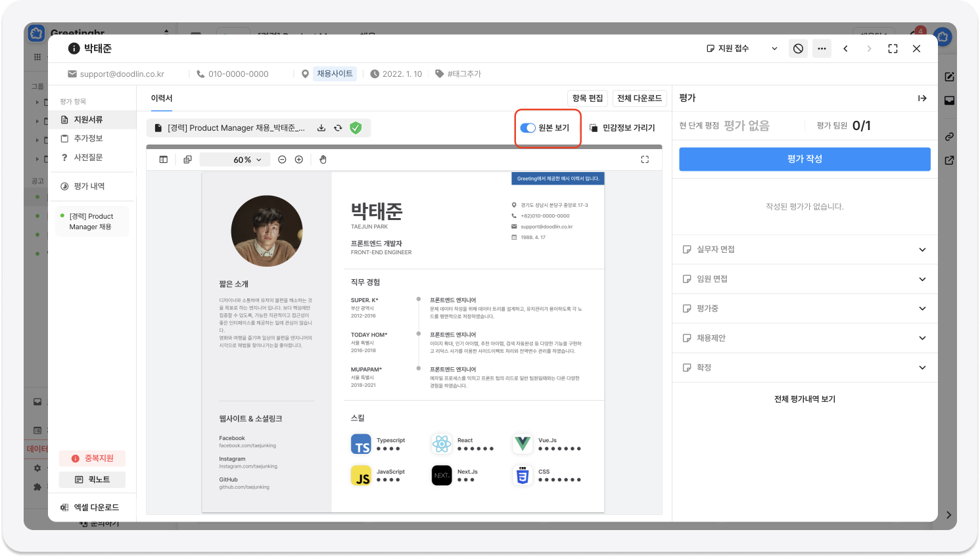Screen dimensions: 980x557
Task: Go to the previous applicant arrow
Action: [x=845, y=49]
